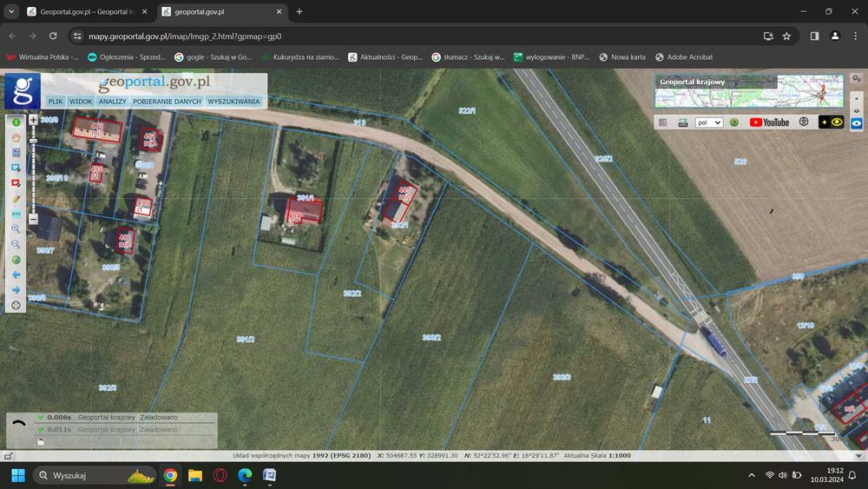Open the WIDOK menu

tap(81, 102)
